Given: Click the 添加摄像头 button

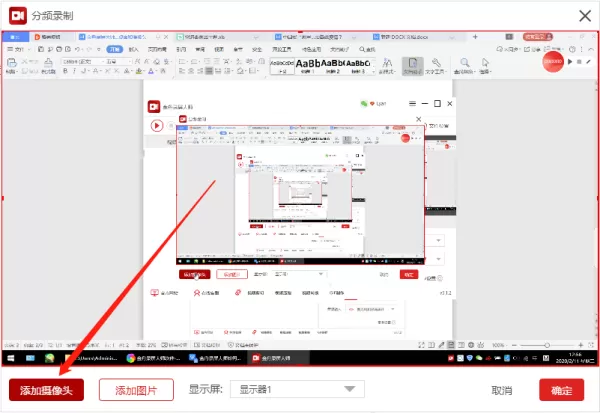Looking at the screenshot, I should tap(46, 390).
